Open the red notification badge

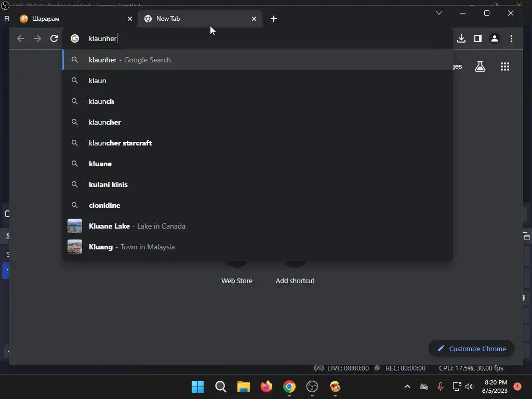(517, 387)
